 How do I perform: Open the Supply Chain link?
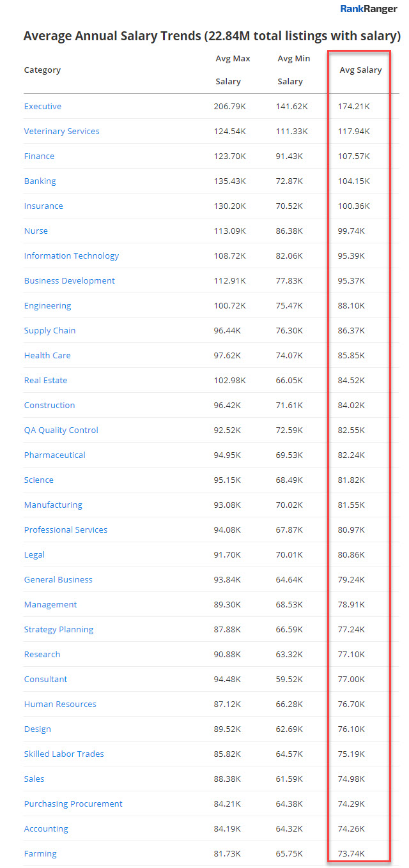pos(50,331)
